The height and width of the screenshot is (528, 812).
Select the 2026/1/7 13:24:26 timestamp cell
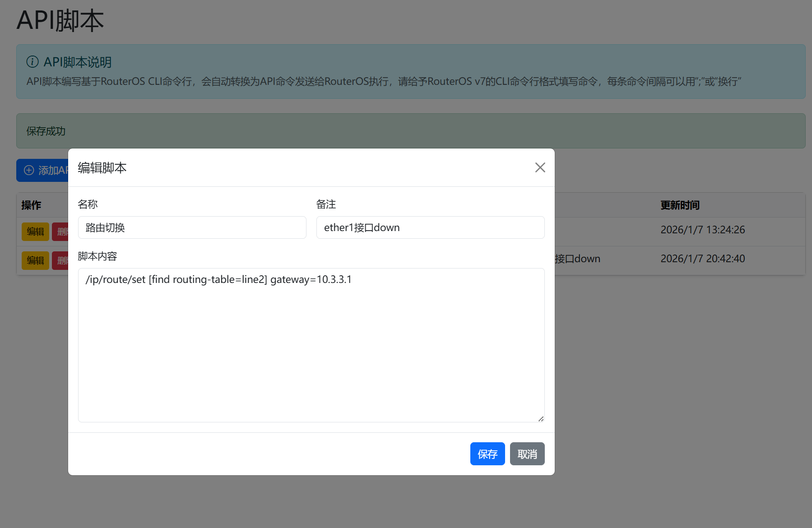click(x=702, y=230)
